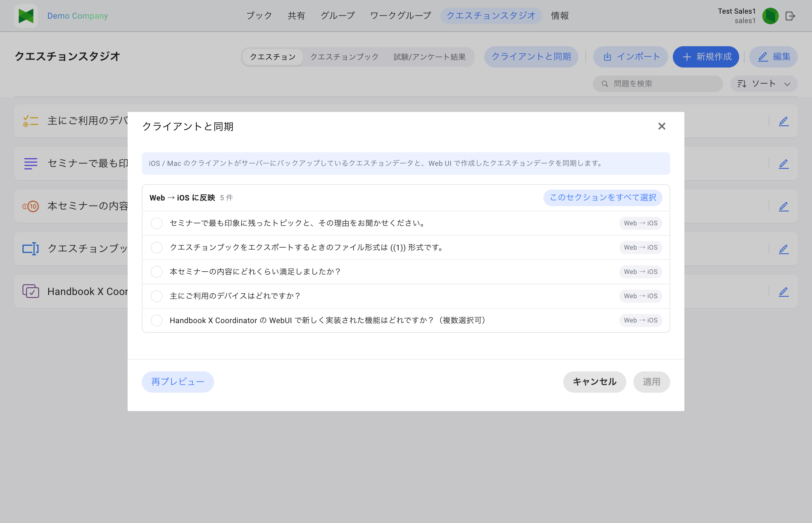This screenshot has height=523, width=812.
Task: Click the fill-in-blank icon for クエスチョンブッ row
Action: [x=31, y=249]
